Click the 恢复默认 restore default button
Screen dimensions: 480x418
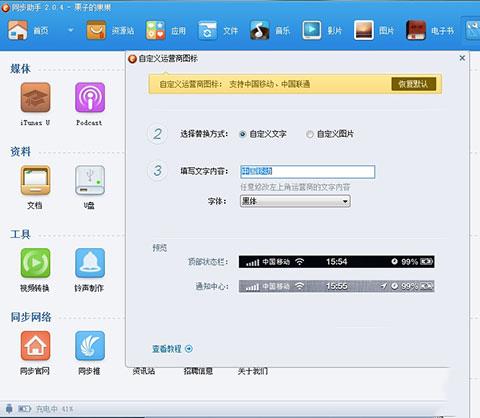point(413,84)
